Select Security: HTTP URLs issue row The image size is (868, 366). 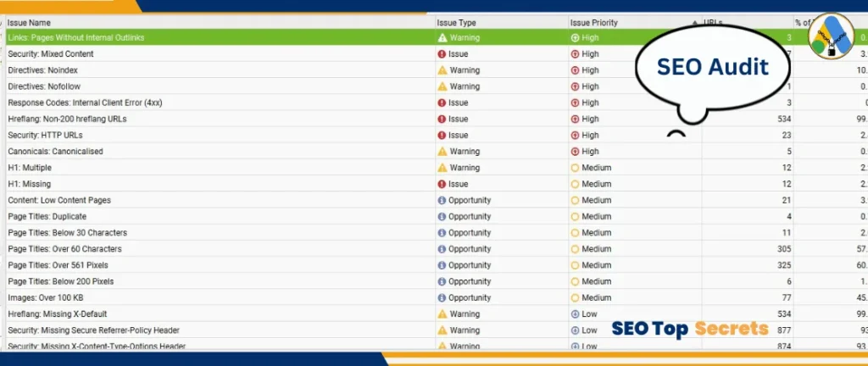pos(45,136)
